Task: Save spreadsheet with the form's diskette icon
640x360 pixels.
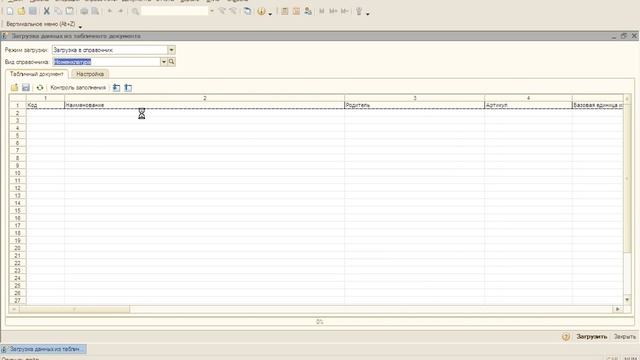Action: (26, 87)
